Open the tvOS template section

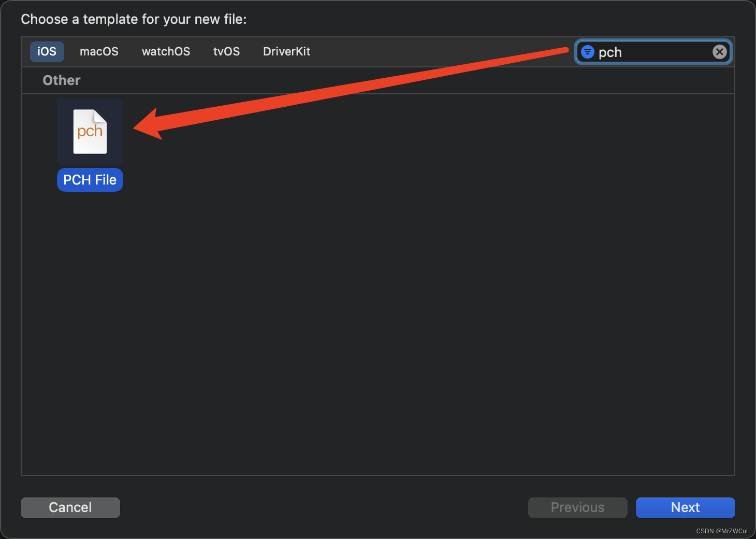[x=226, y=51]
